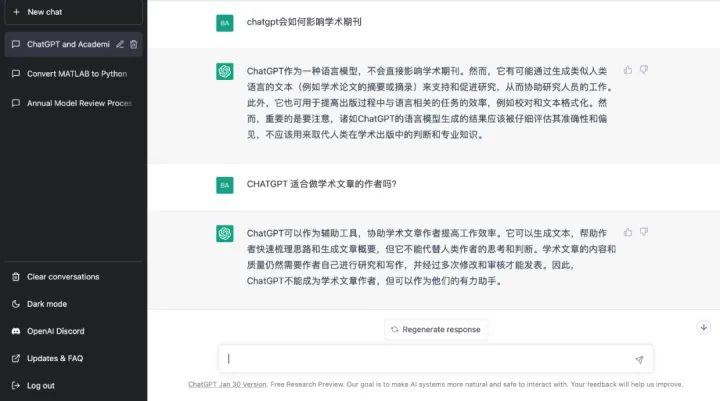
Task: Open ChatGPT Jan 30 Version link
Action: point(227,384)
